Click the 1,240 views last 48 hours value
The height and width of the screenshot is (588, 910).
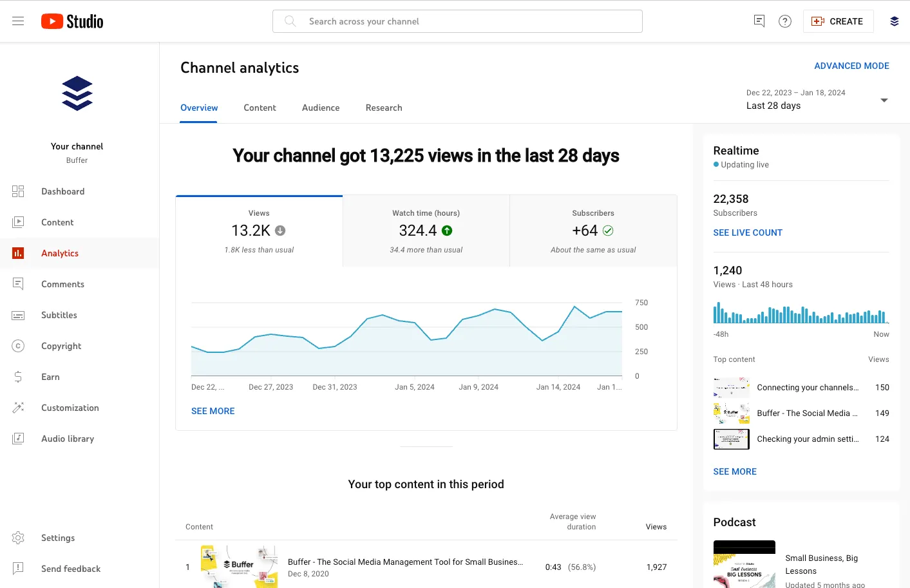pos(728,270)
